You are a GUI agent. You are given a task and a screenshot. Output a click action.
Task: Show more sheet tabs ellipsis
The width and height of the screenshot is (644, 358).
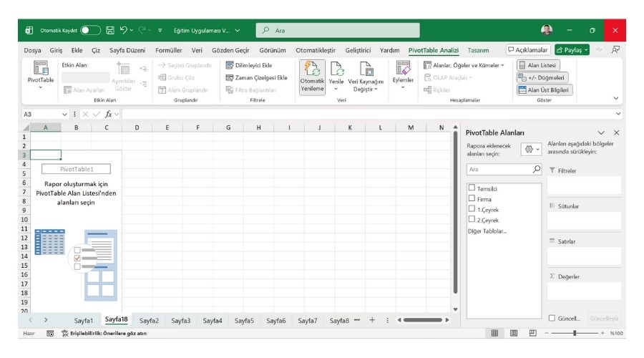pos(357,320)
